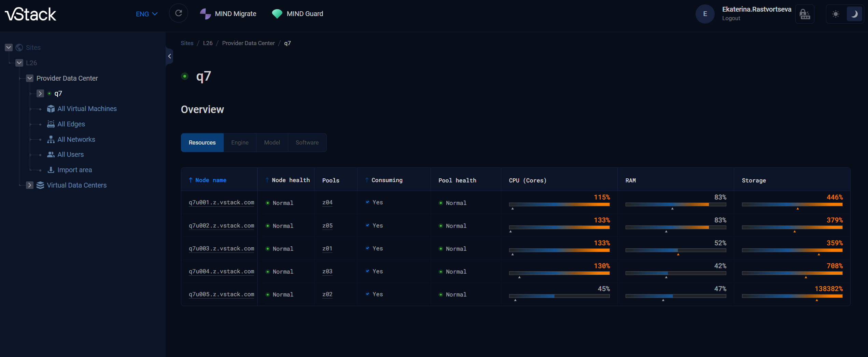This screenshot has width=868, height=357.
Task: Expand Virtual Data Centers tree node
Action: tap(30, 185)
